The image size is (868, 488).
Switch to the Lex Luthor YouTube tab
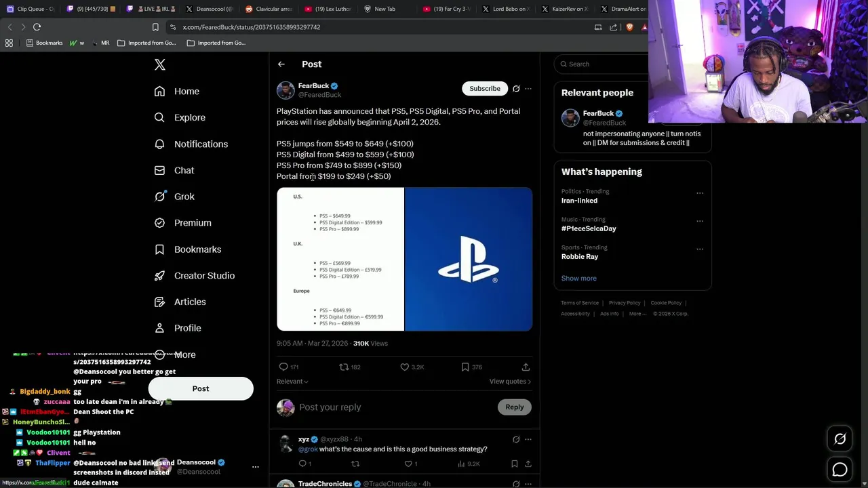(328, 9)
